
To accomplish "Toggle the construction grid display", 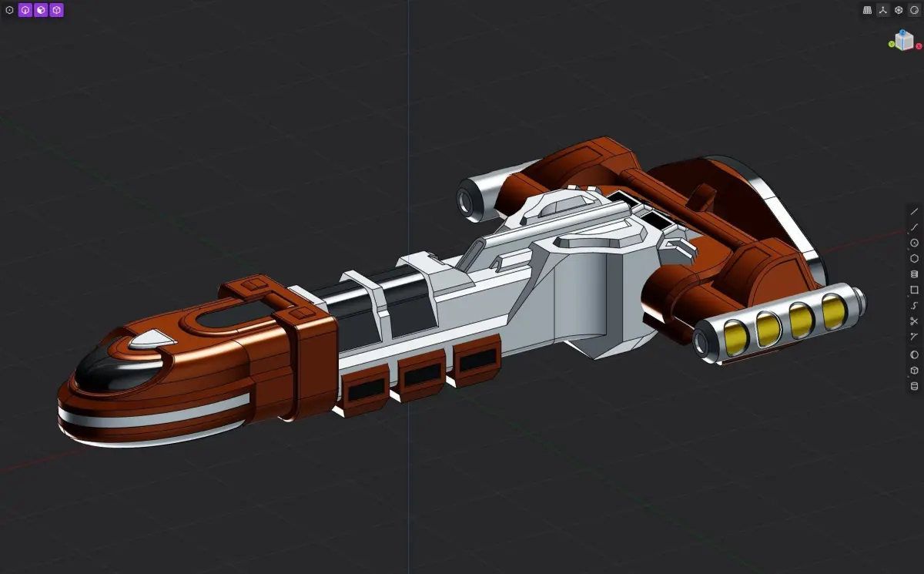I will 867,10.
